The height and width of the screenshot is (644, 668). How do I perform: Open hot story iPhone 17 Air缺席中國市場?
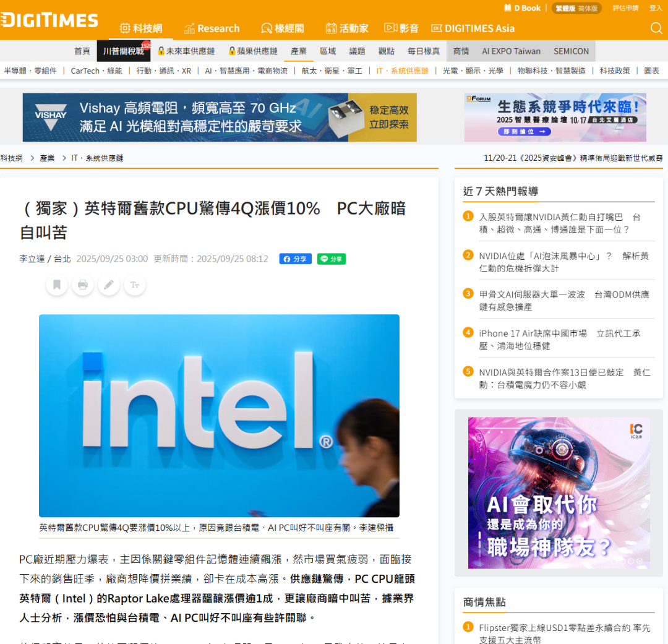pos(559,339)
